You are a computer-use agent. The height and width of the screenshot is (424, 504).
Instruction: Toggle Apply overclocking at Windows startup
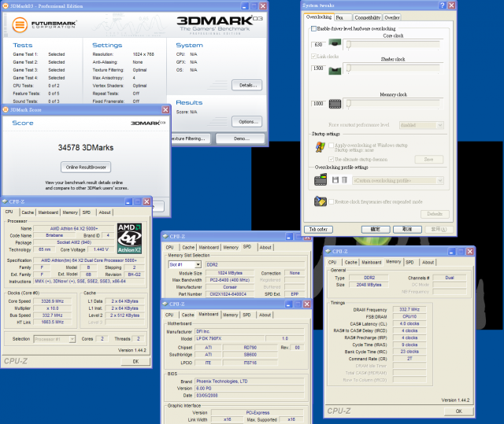331,145
